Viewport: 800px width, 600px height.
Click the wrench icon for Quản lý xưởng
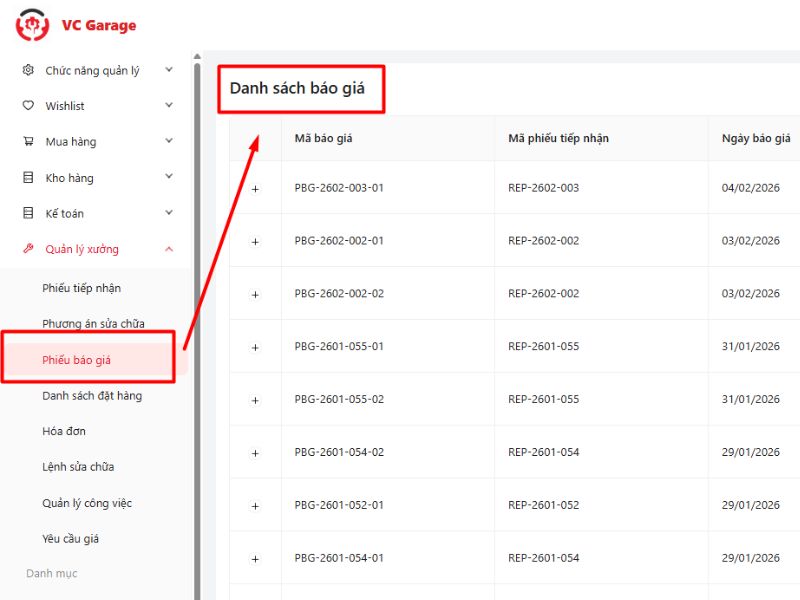28,249
